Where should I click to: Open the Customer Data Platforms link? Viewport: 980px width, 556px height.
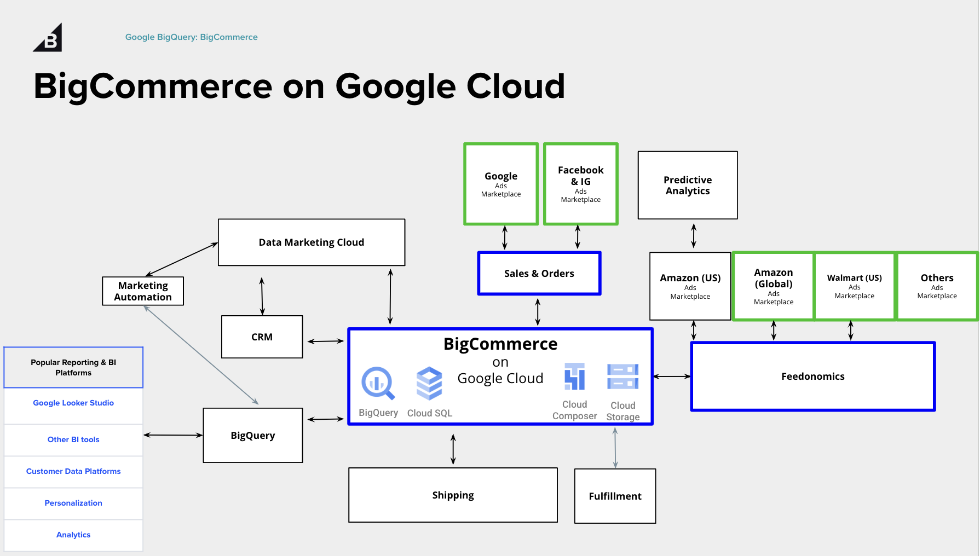tap(73, 472)
